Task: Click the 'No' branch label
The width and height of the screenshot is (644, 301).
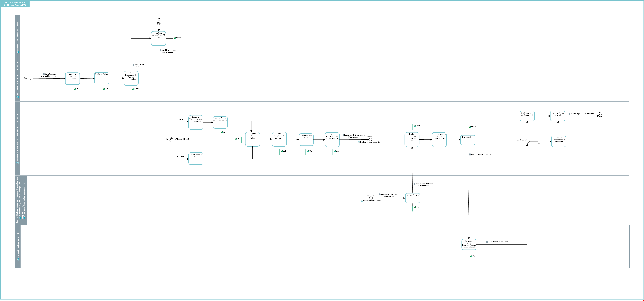Action: click(539, 144)
